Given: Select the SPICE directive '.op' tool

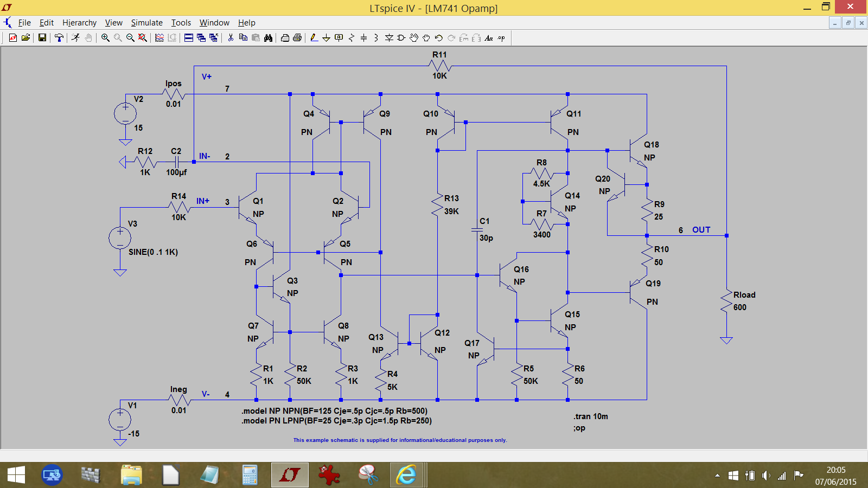Looking at the screenshot, I should click(501, 38).
